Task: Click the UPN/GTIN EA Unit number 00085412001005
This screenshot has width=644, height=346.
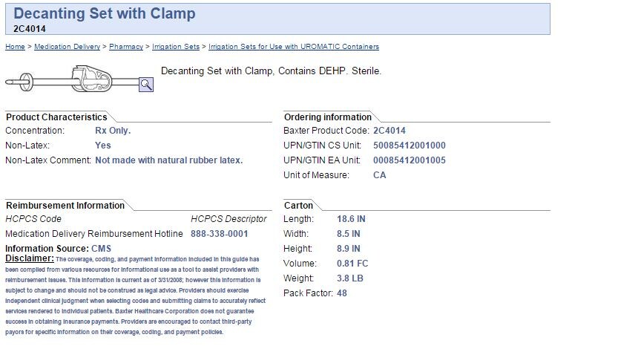Action: [410, 160]
